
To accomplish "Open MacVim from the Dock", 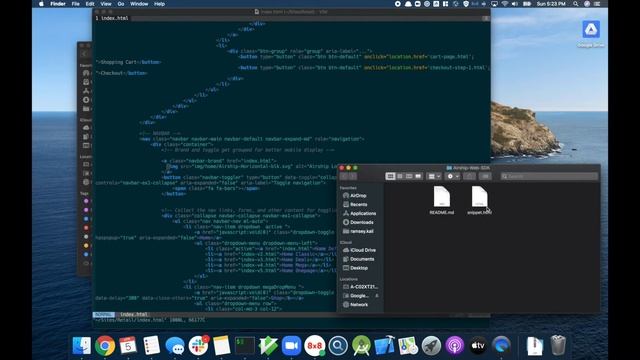I will [x=268, y=346].
